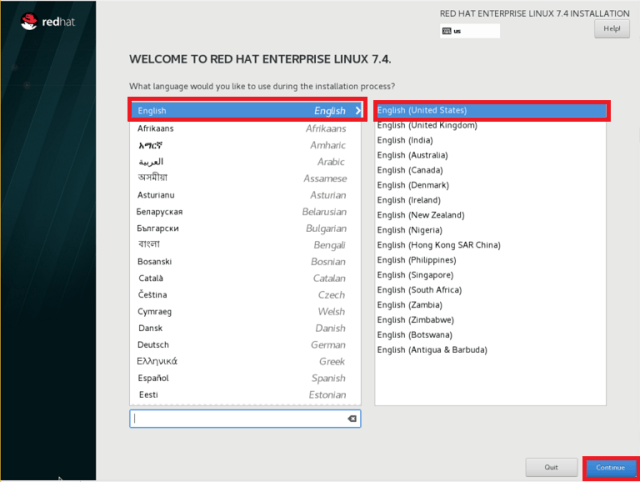Pick English (Zambia) locale

pos(491,305)
